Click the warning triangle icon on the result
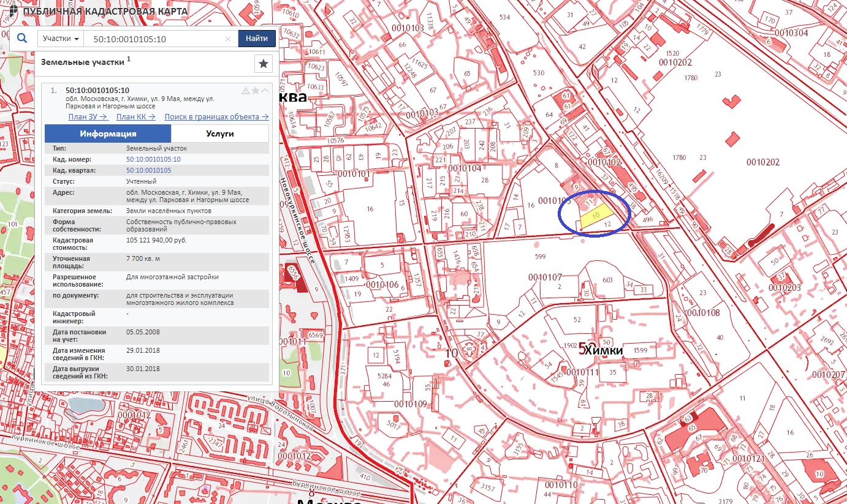847x504 pixels. (246, 91)
